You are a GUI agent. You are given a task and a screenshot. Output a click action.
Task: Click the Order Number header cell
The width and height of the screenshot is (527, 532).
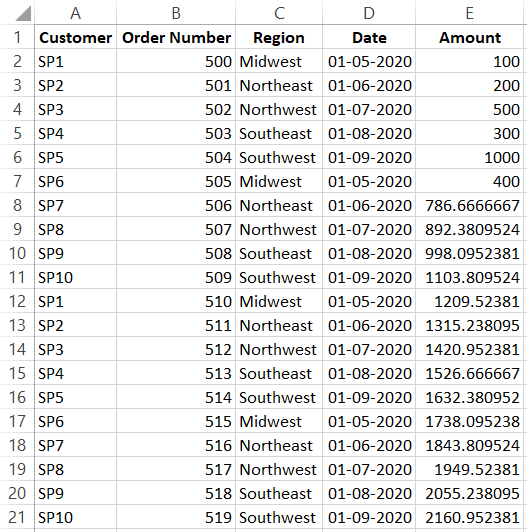click(x=176, y=37)
